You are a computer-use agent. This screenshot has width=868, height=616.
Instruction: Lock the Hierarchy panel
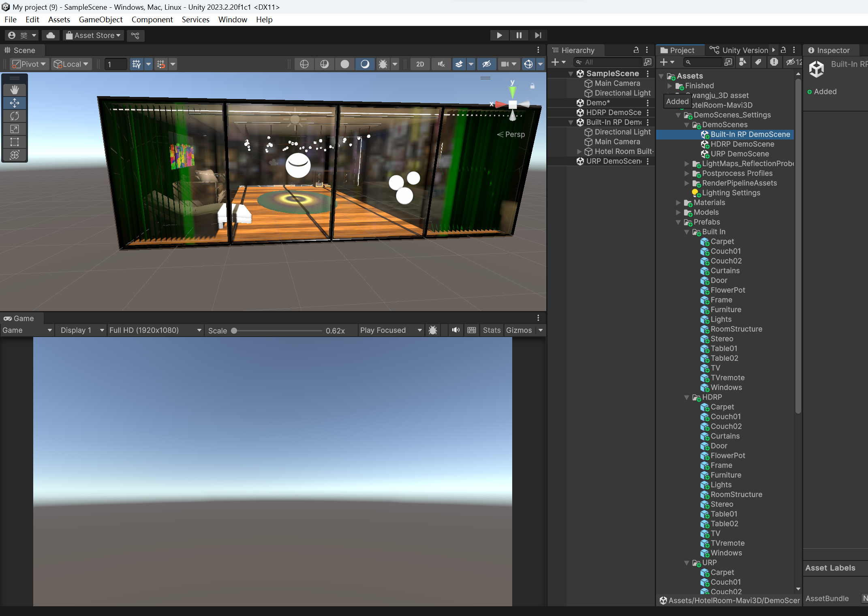click(x=636, y=50)
